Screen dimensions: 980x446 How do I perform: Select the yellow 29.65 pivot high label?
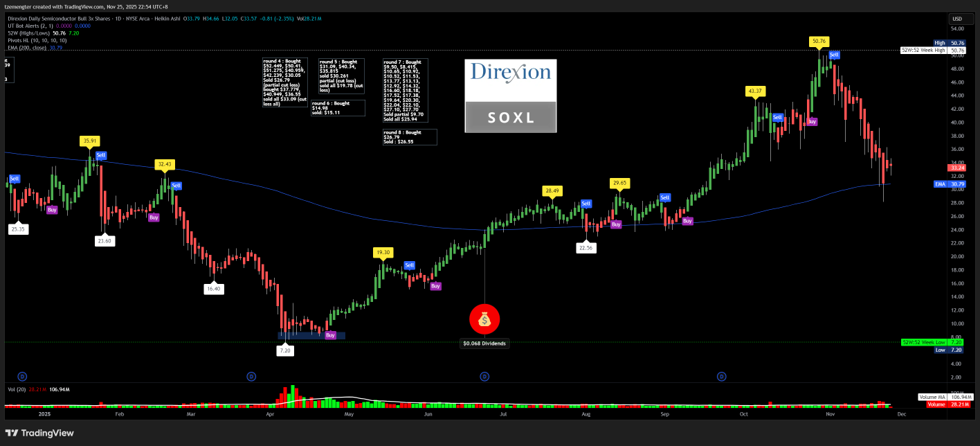click(619, 183)
